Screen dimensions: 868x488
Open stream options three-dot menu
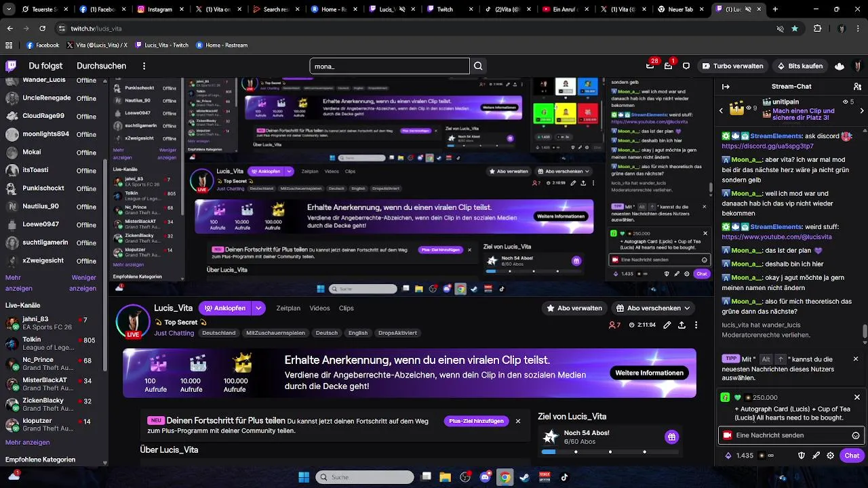696,325
